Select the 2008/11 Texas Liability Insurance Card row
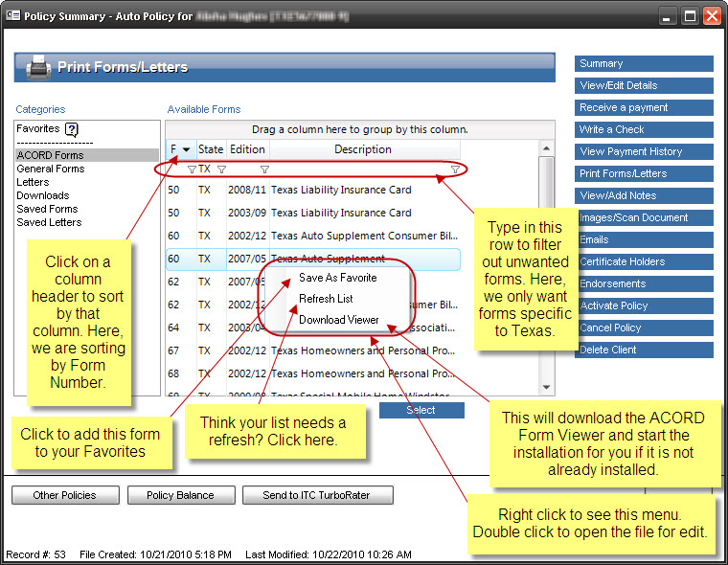Image resolution: width=728 pixels, height=565 pixels. tap(313, 190)
